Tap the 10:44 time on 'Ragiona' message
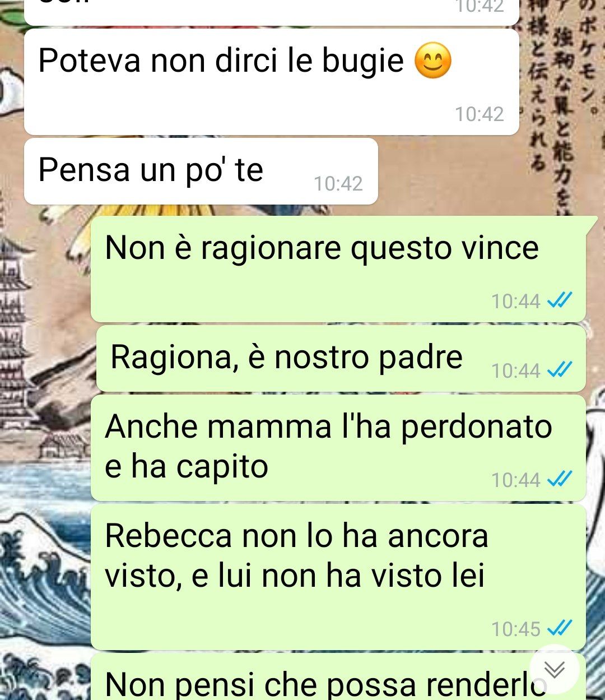Image resolution: width=605 pixels, height=700 pixels. [516, 371]
